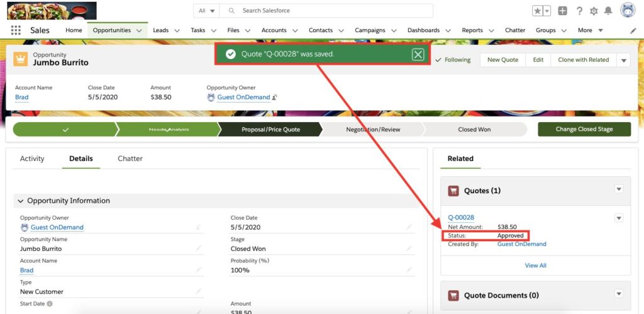Click Change Closed Stage button

[584, 129]
